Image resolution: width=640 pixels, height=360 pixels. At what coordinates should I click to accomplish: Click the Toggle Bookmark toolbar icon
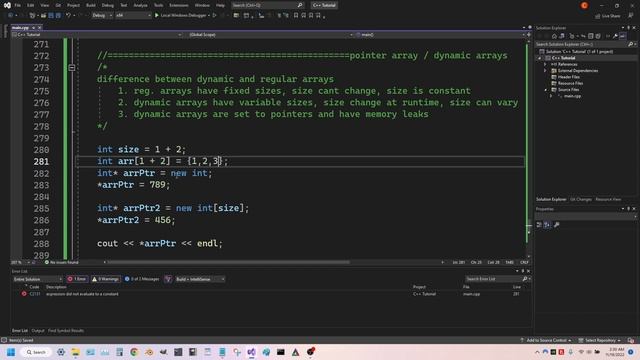[x=296, y=16]
